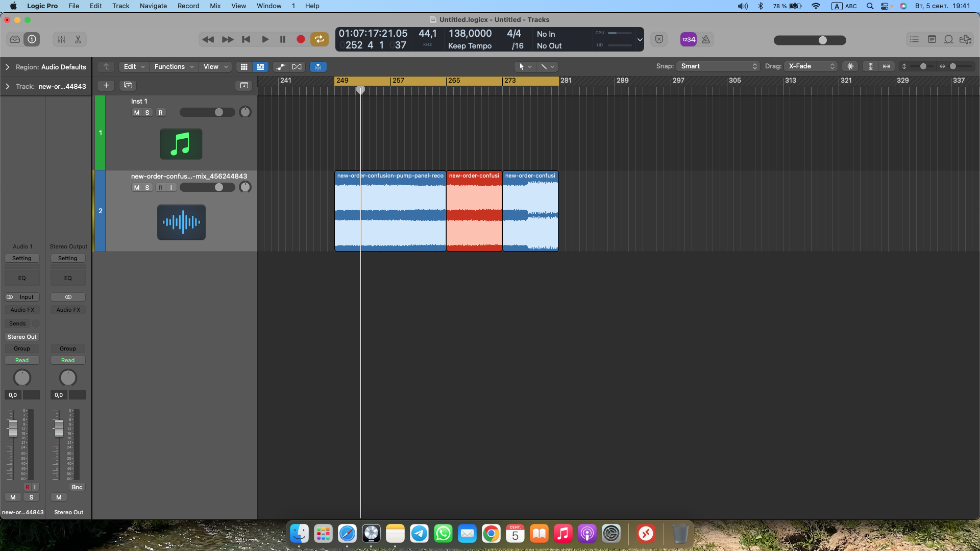Click the Read automation button on Audio 1

[22, 360]
